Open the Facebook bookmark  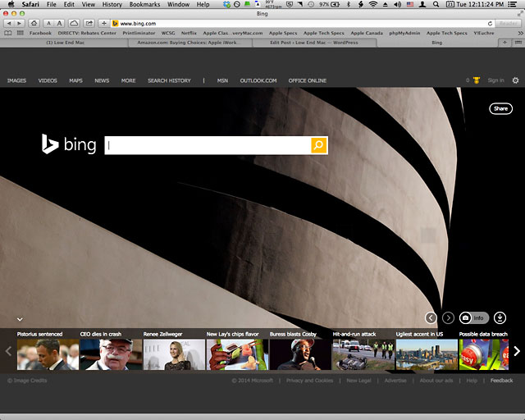[40, 33]
